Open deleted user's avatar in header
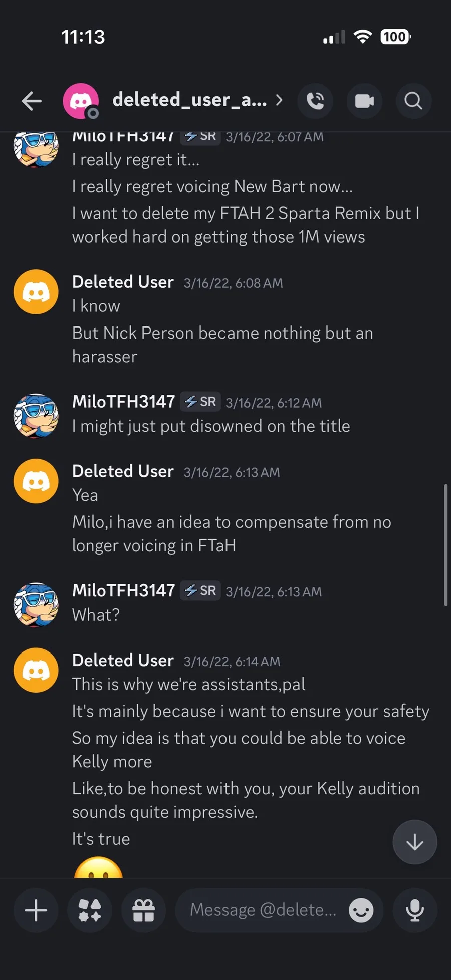 [x=80, y=101]
